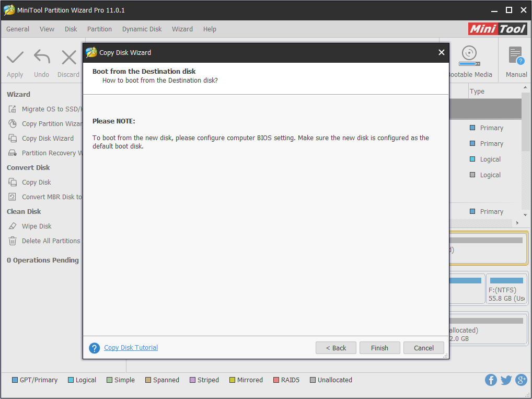532x399 pixels.
Task: Click the GPT/Primary legend color swatch
Action: coord(15,380)
